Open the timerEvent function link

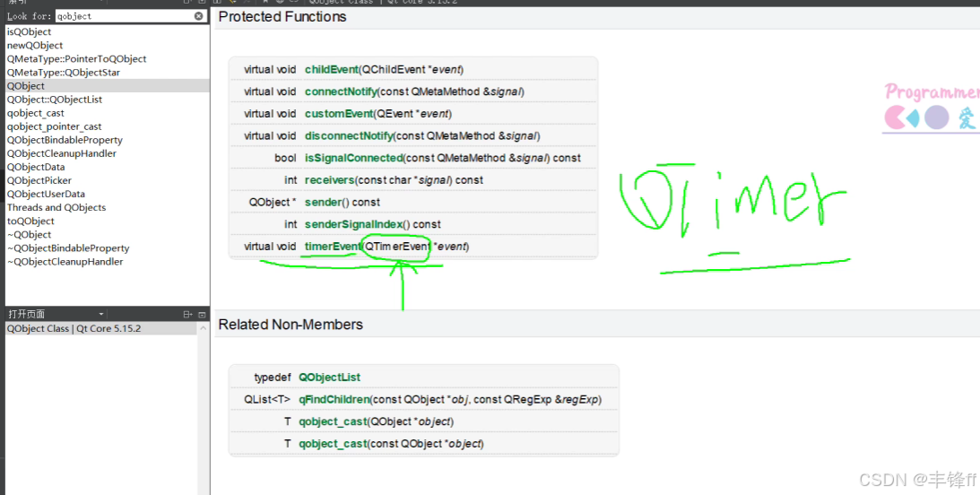[x=334, y=247]
